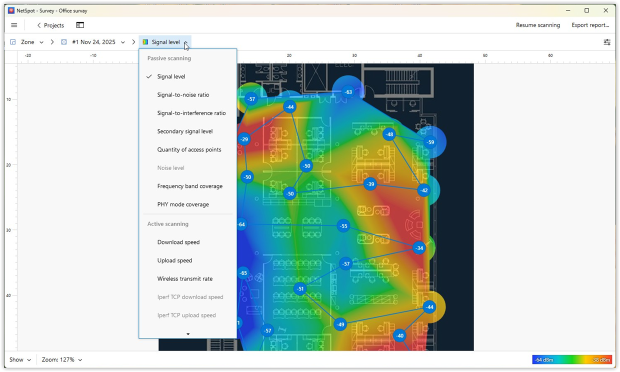Screen dimensions: 620x372
Task: Click Iperf TCP download speed option
Action: pos(188,297)
